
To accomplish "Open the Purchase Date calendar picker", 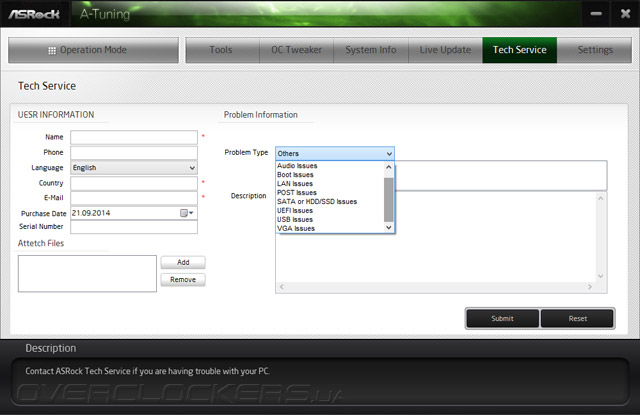I will [x=187, y=213].
